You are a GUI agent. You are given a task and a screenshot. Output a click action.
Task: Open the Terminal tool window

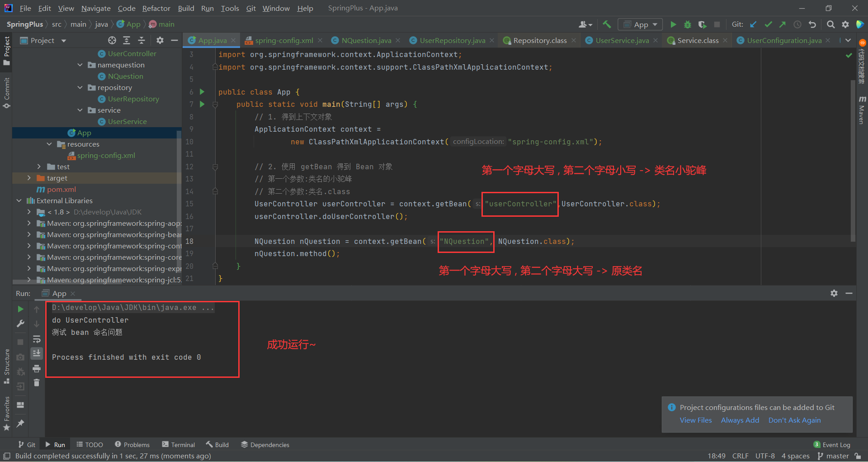pyautogui.click(x=179, y=445)
